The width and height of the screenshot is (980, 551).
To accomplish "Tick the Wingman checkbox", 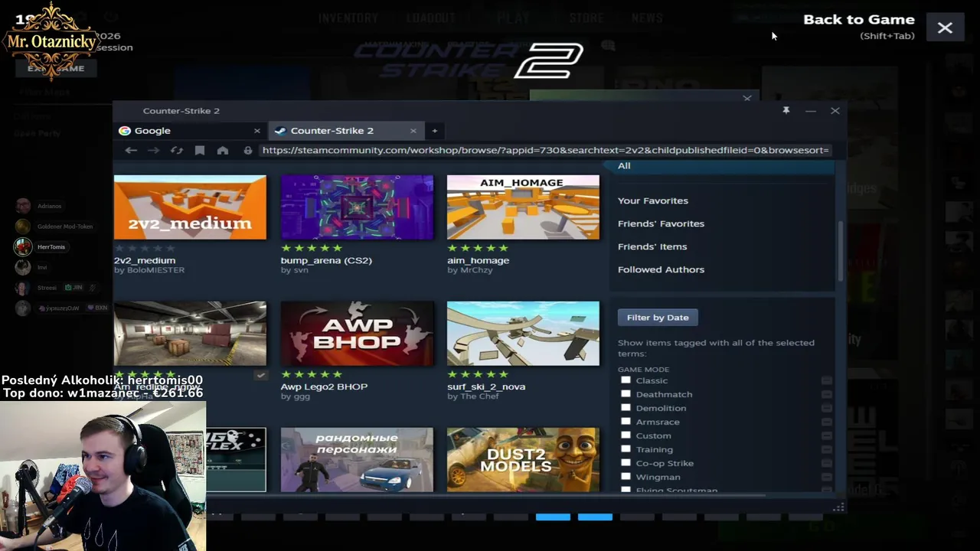I will (626, 477).
